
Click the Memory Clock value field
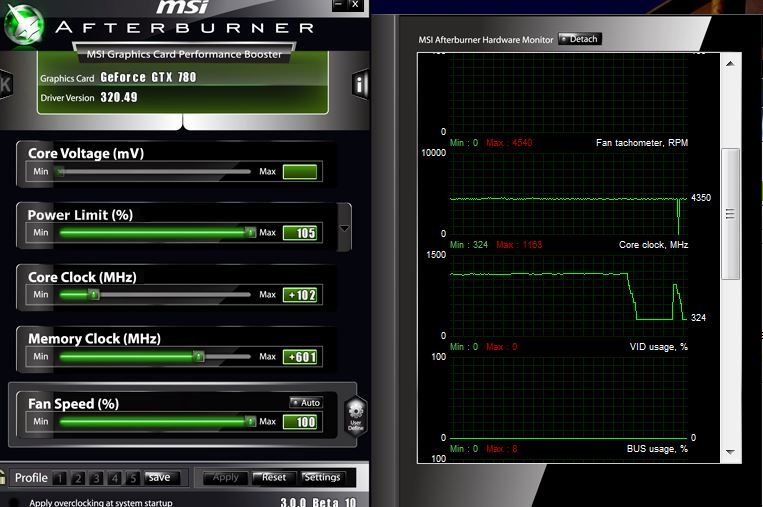pyautogui.click(x=300, y=357)
